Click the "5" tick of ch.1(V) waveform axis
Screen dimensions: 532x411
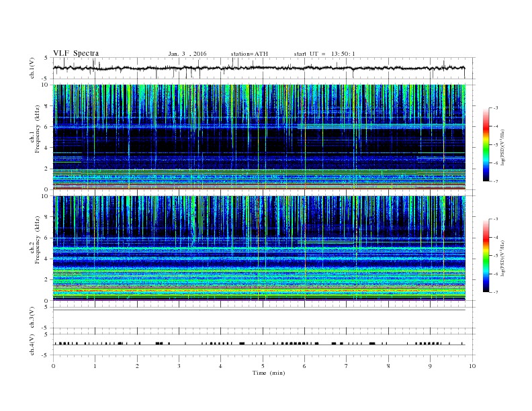[x=46, y=58]
